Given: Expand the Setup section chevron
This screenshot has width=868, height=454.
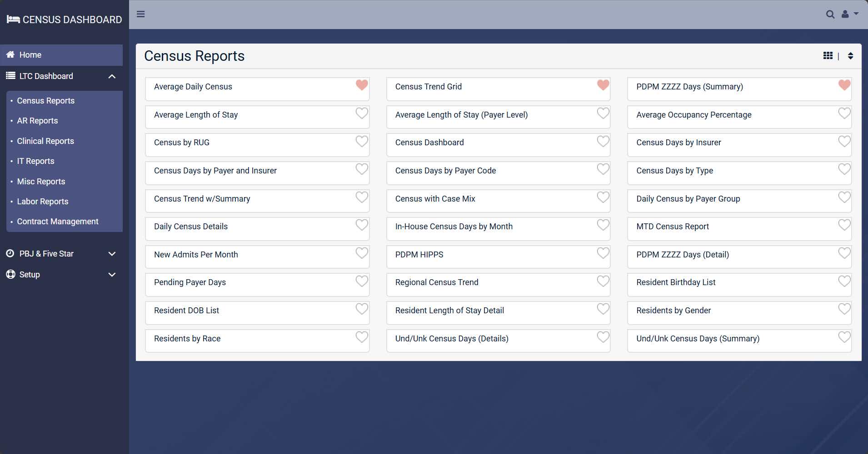Looking at the screenshot, I should (x=112, y=275).
